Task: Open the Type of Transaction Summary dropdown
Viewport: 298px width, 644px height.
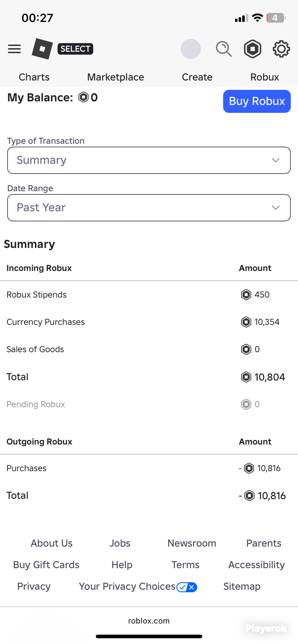Action: 149,160
